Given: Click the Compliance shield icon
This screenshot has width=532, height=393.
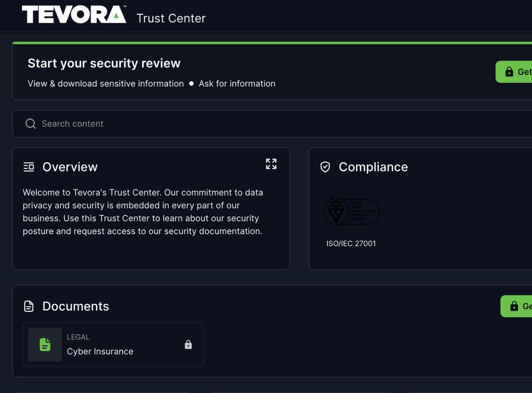Looking at the screenshot, I should coord(325,167).
